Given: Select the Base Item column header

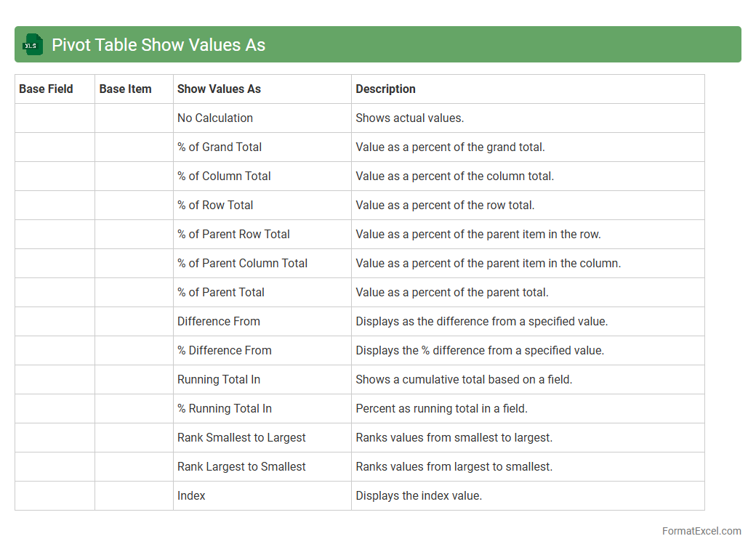Looking at the screenshot, I should [x=125, y=89].
